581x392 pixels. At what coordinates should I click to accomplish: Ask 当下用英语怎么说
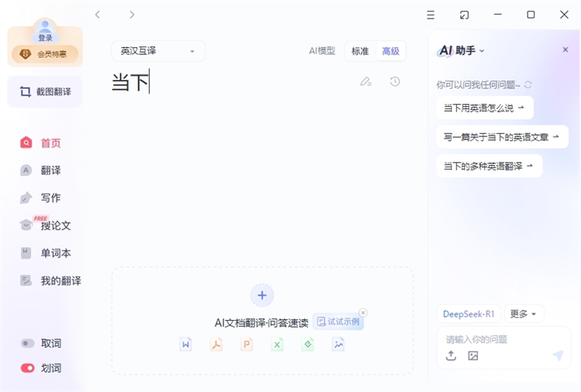coord(485,108)
